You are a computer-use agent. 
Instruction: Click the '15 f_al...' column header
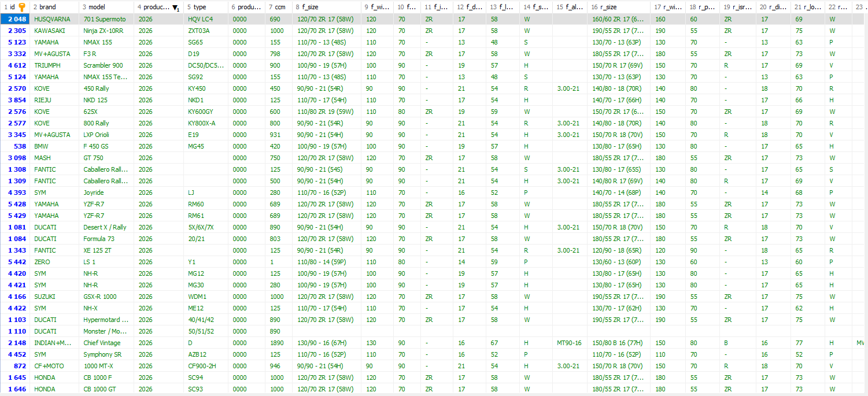coord(570,7)
